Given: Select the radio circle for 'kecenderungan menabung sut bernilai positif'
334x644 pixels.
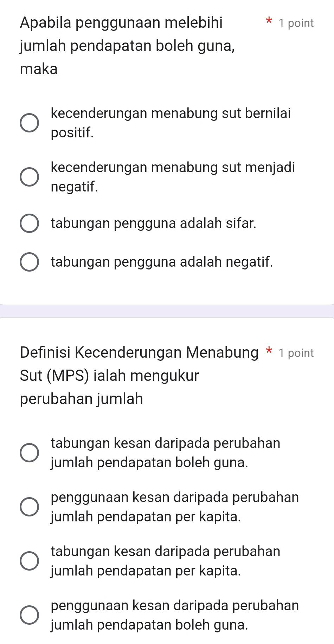Looking at the screenshot, I should click(29, 123).
